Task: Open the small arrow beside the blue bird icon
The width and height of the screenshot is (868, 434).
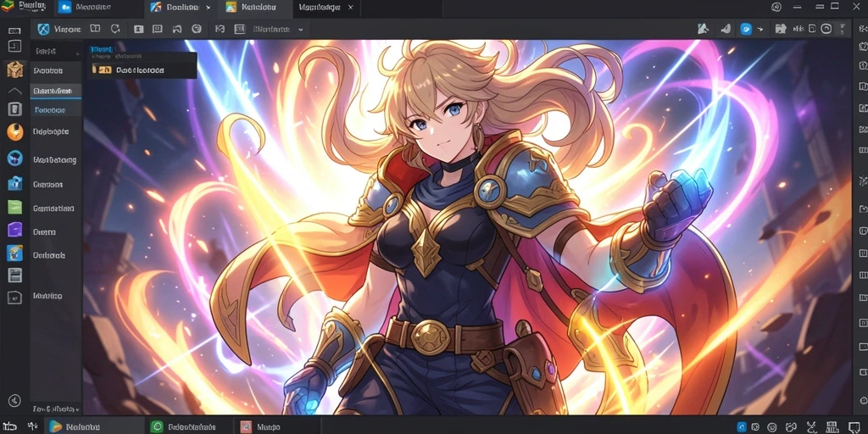Action: (760, 30)
